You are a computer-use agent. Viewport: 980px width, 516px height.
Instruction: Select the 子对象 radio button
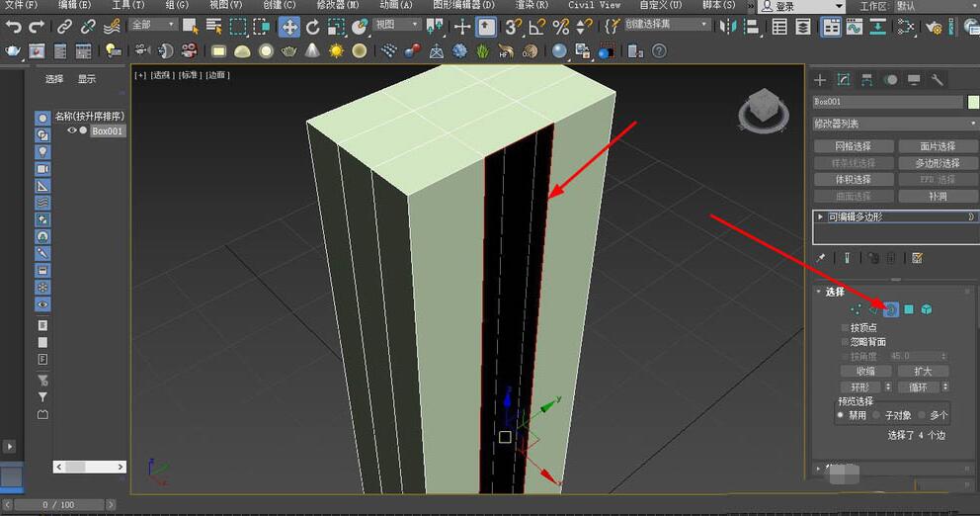tap(876, 414)
